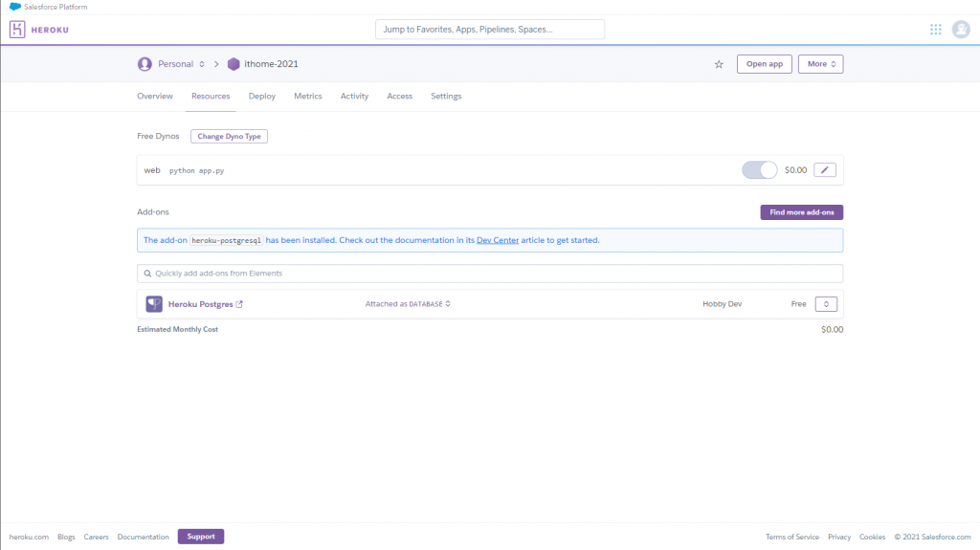
Task: Click the 'Free Dynos' label
Action: [158, 136]
